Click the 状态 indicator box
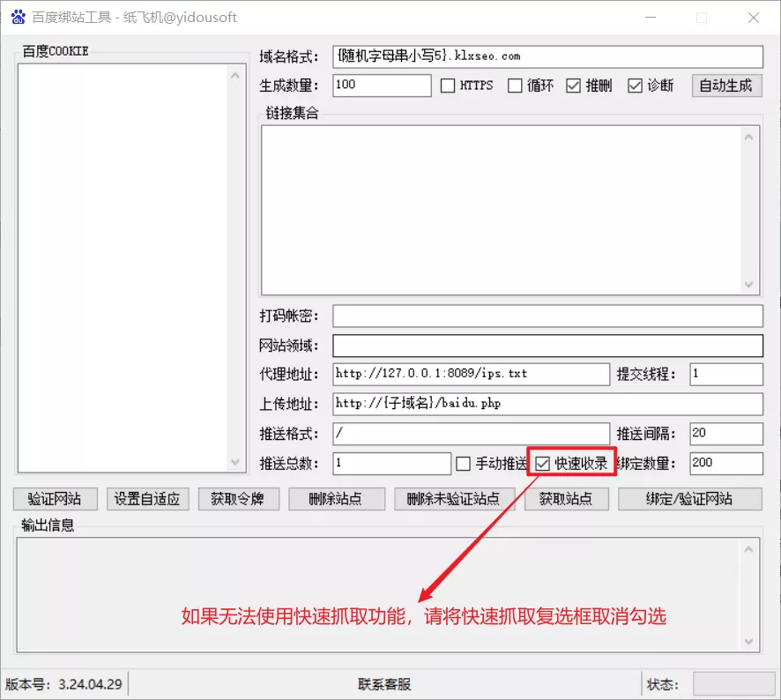 pyautogui.click(x=733, y=684)
